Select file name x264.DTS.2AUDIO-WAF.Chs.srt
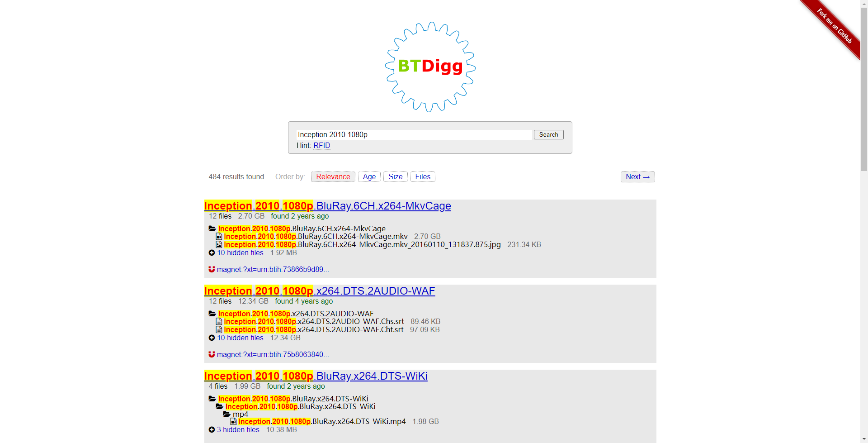The width and height of the screenshot is (868, 443). 314,321
